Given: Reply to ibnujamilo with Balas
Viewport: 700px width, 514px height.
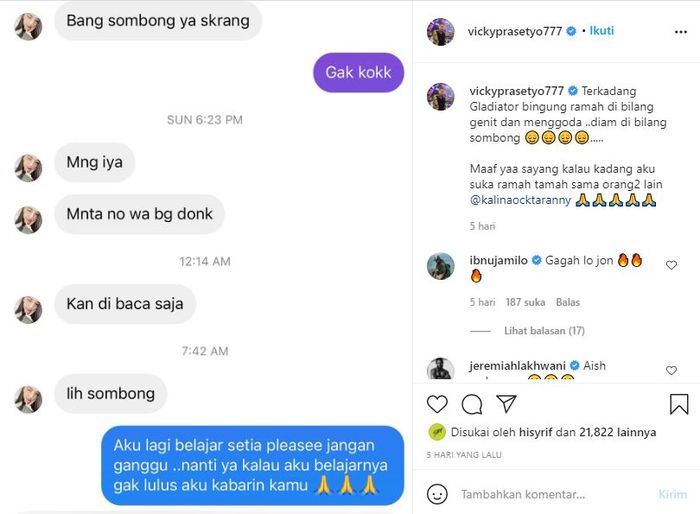Looking at the screenshot, I should pyautogui.click(x=568, y=302).
